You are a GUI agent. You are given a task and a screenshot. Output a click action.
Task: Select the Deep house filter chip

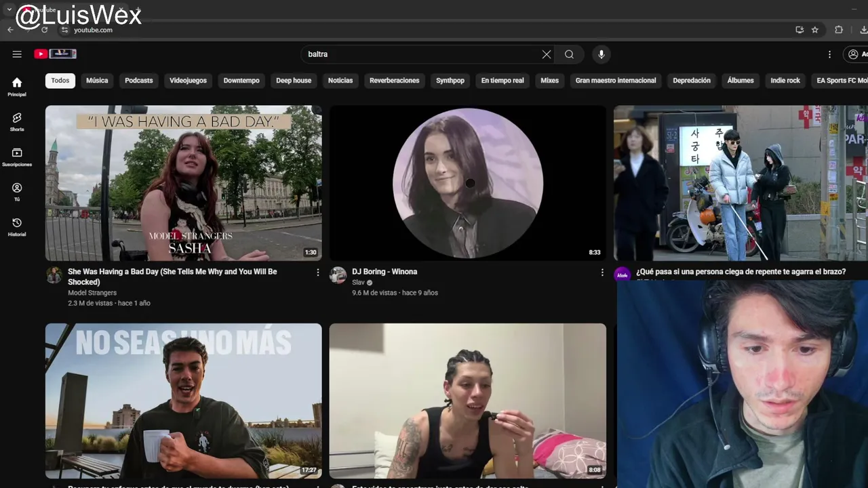click(x=294, y=81)
